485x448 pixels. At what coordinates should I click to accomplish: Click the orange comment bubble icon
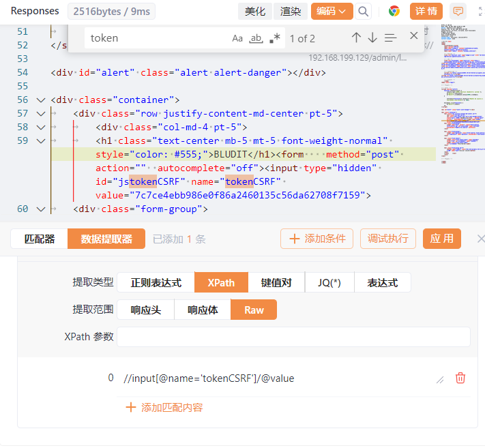458,12
